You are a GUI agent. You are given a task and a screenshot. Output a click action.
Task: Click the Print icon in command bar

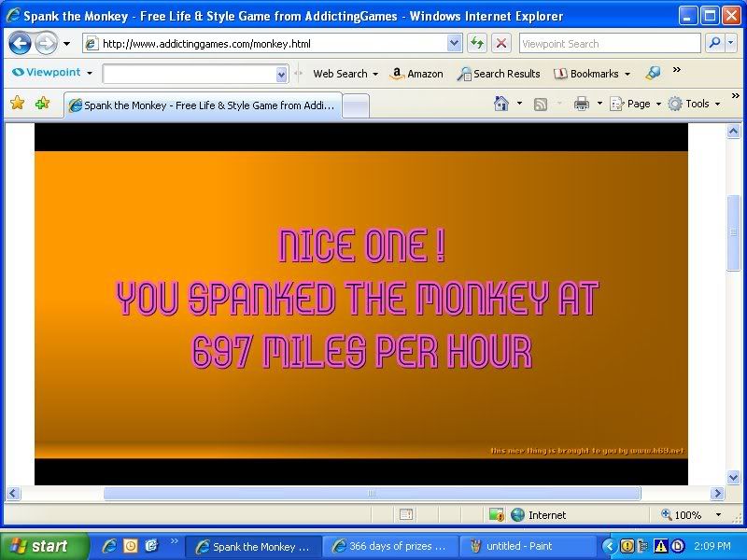[581, 104]
